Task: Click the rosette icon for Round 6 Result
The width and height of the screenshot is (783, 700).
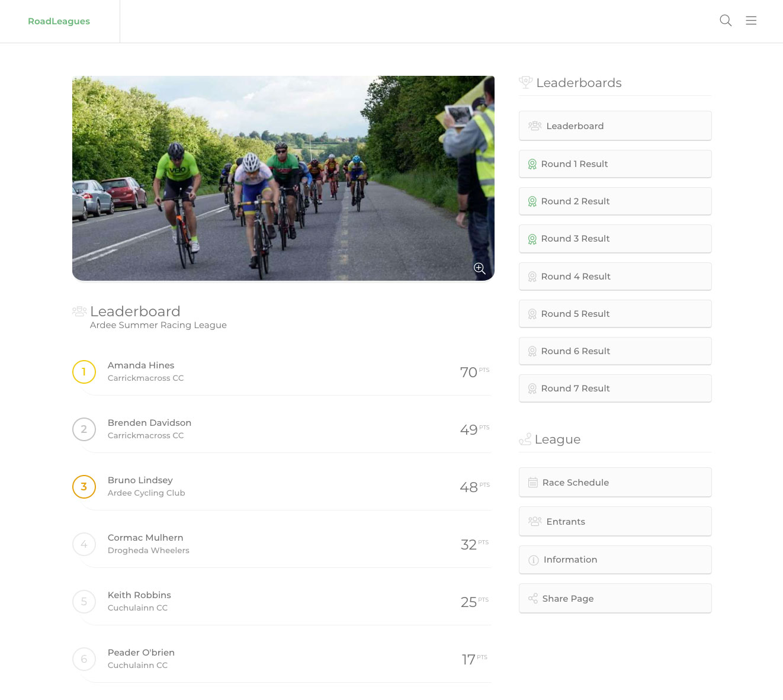Action: click(532, 351)
